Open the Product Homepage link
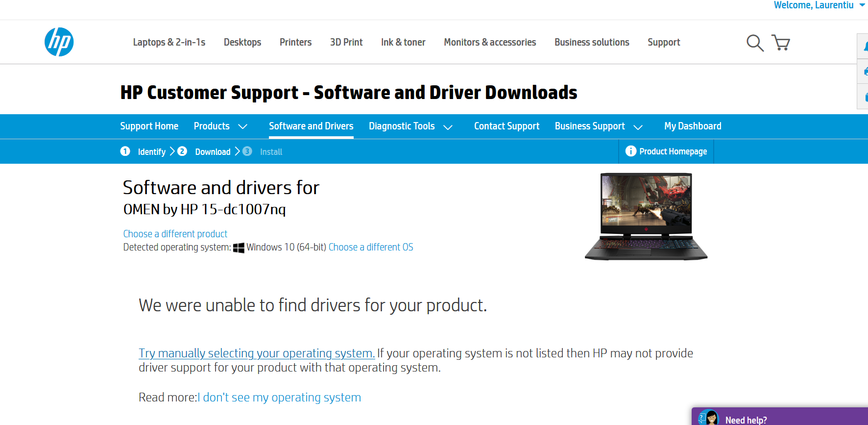Image resolution: width=868 pixels, height=425 pixels. [673, 151]
